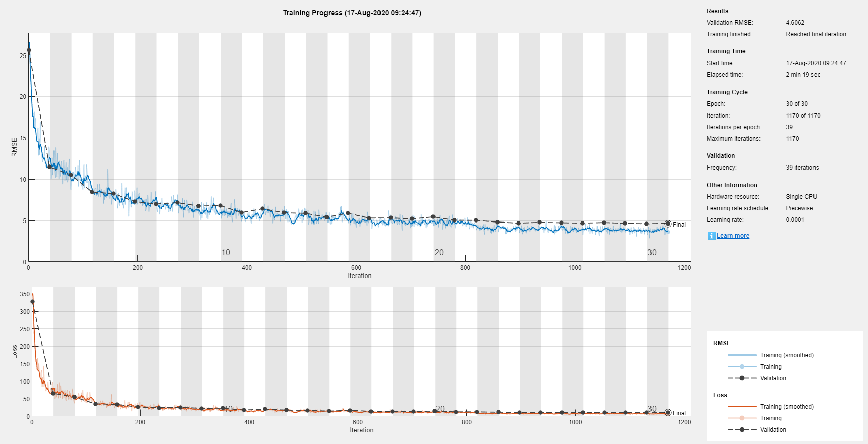
Task: Click the 'Learning rate schedule:' label
Action: click(x=738, y=208)
